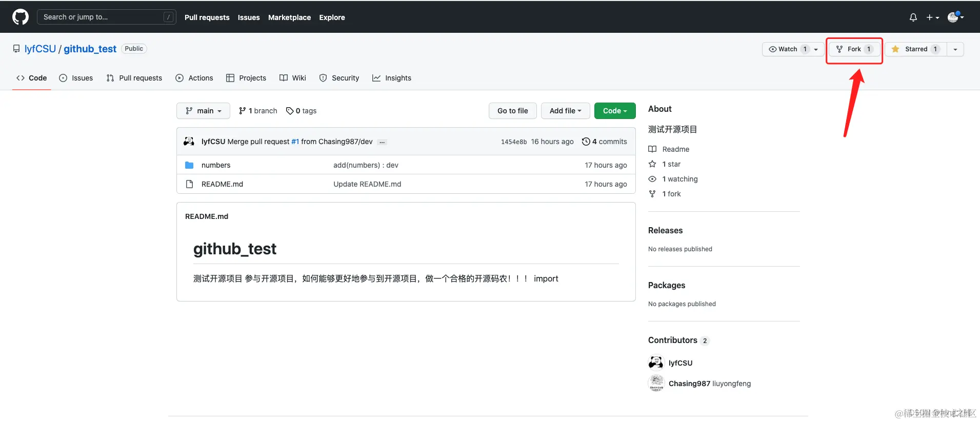
Task: Switch to the Actions tab
Action: coord(194,78)
